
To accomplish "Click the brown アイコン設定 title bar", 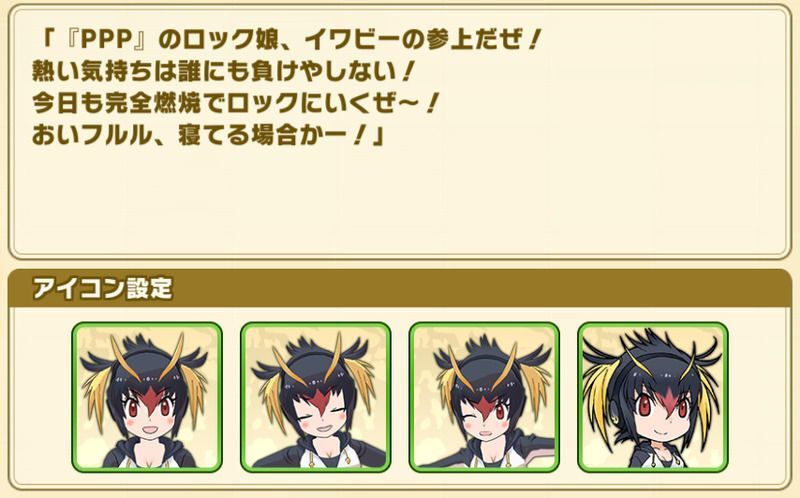I will point(400,288).
